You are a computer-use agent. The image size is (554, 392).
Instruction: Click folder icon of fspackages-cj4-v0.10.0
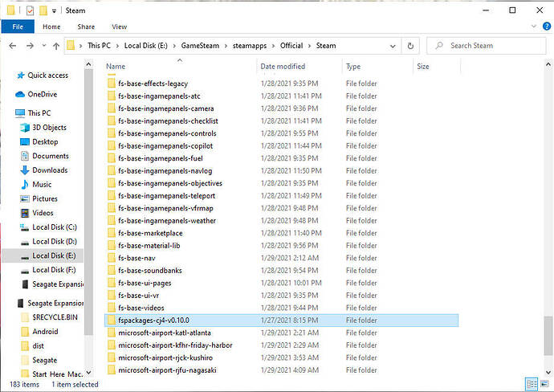tap(112, 321)
